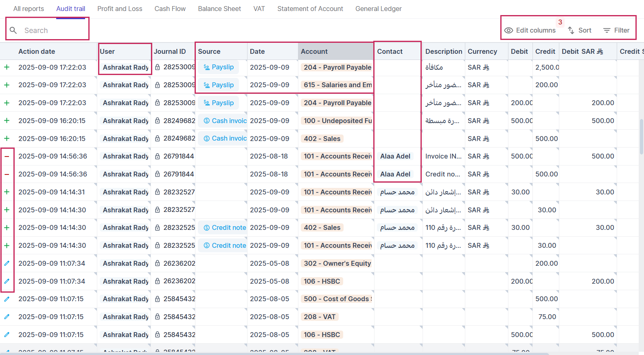
Task: Click the magnifier icon in the search box
Action: coord(13,31)
